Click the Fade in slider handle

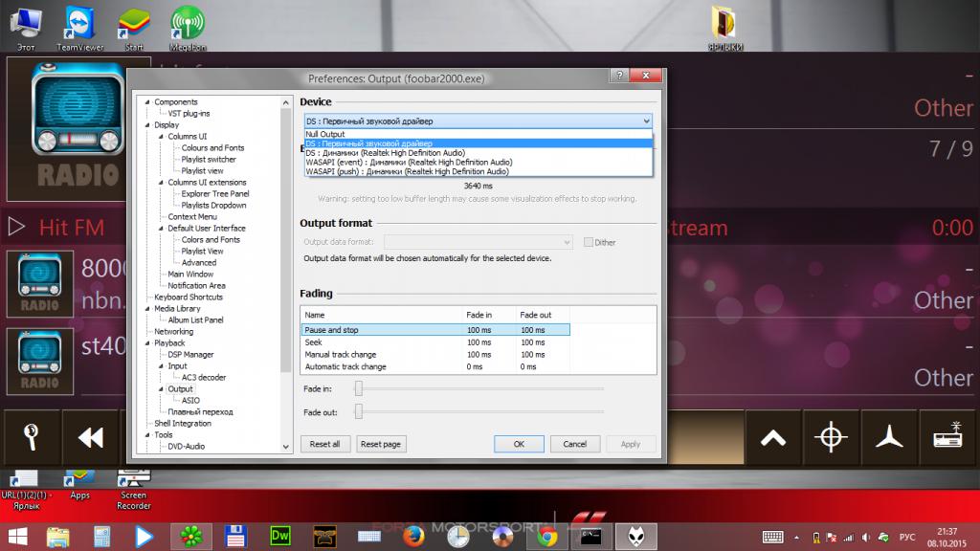[359, 387]
